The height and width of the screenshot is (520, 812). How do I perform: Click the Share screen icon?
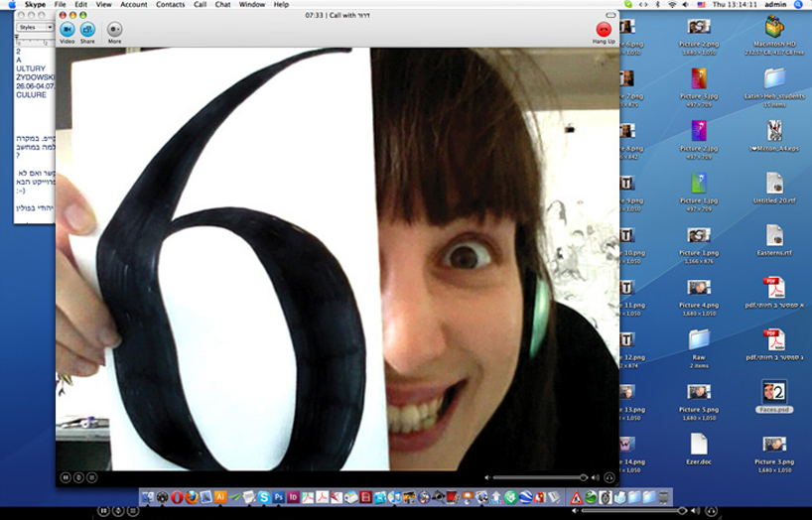(87, 30)
